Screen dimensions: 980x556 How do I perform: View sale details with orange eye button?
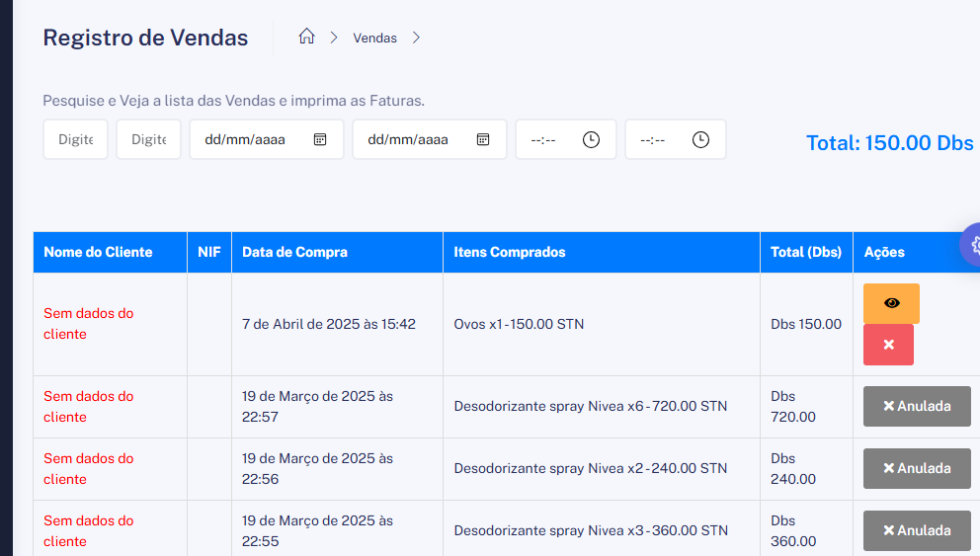point(891,303)
